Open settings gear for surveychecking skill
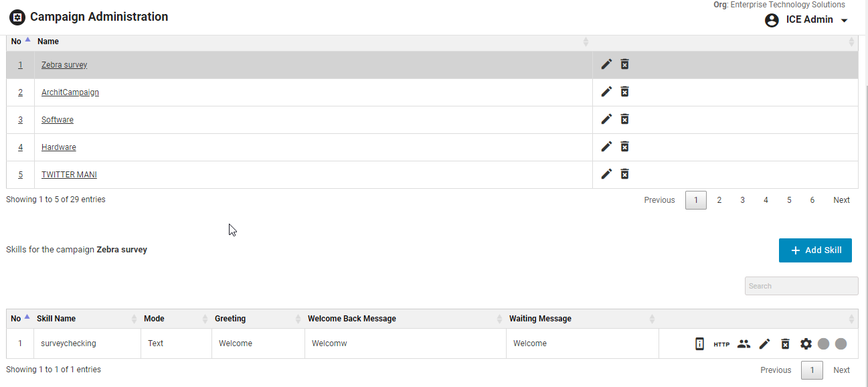The height and width of the screenshot is (387, 868). click(806, 343)
